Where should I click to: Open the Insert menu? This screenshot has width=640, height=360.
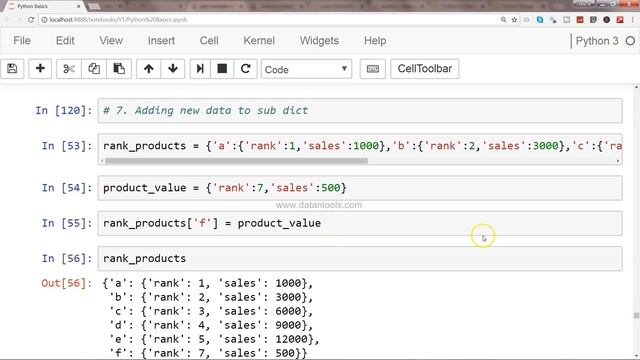point(161,41)
